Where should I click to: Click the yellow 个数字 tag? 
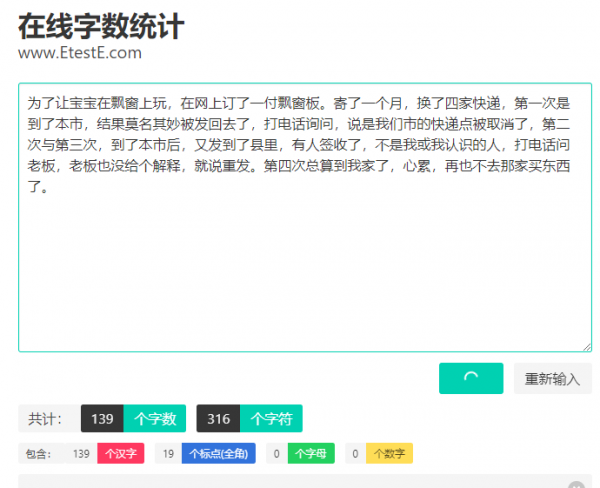pos(389,454)
